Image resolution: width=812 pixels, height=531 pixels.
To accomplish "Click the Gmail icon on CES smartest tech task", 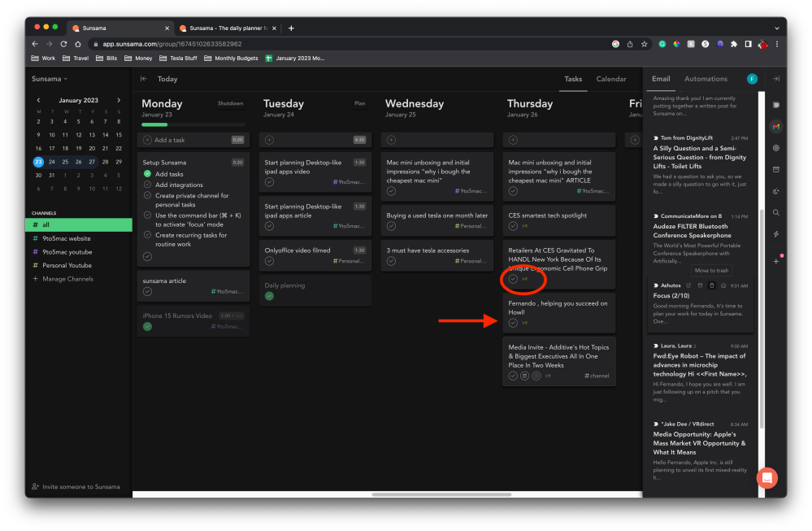I will click(524, 226).
